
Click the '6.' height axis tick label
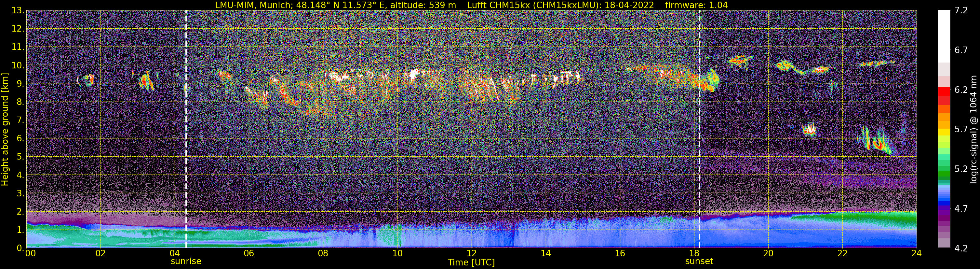click(x=20, y=139)
